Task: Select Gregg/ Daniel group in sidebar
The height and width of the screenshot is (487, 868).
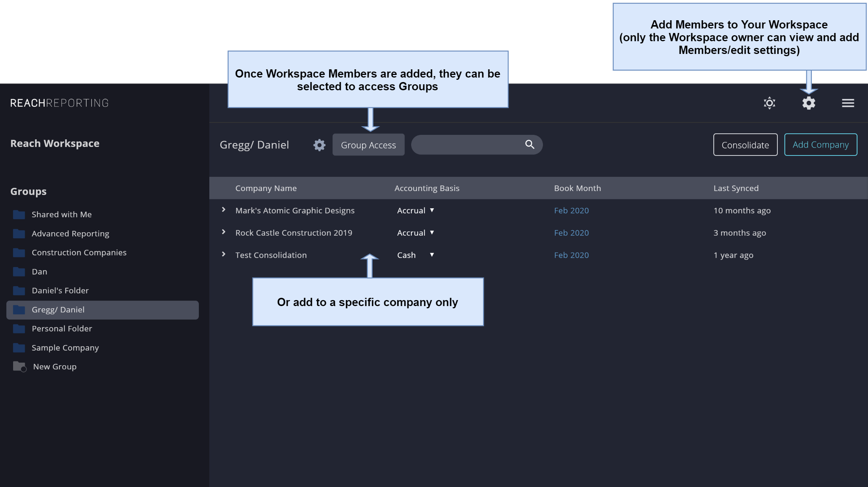Action: pyautogui.click(x=103, y=310)
